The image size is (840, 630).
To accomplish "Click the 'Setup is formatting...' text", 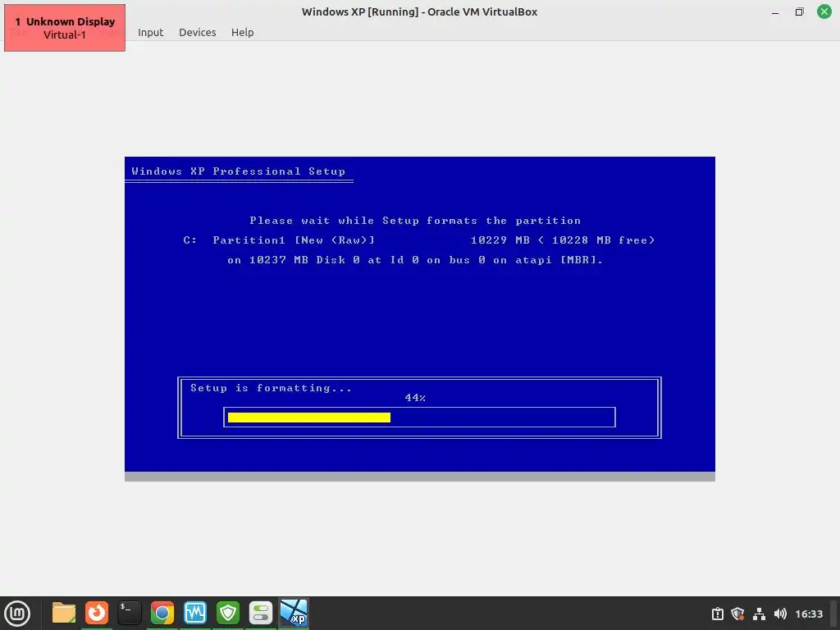I will click(271, 388).
